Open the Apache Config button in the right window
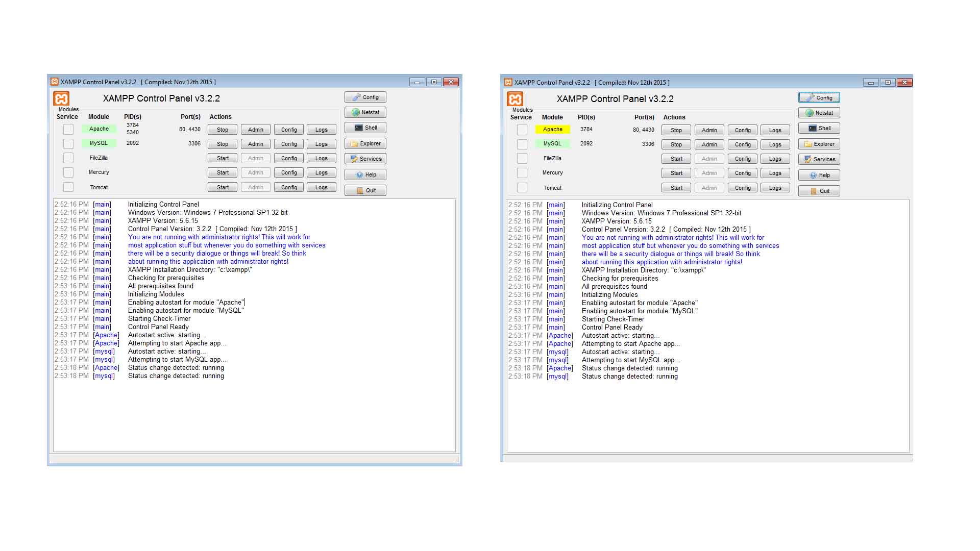Screen dimensions: 980x551 (x=743, y=130)
